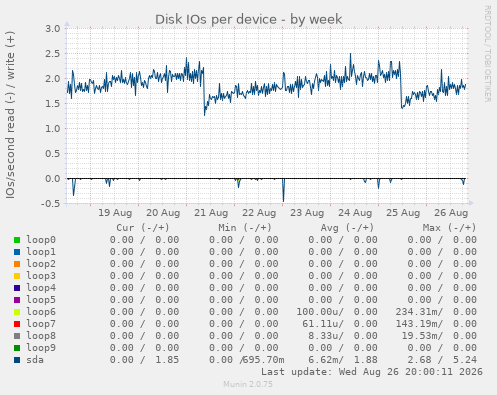
Task: Click sda maximum write value 5.24
Action: [465, 360]
